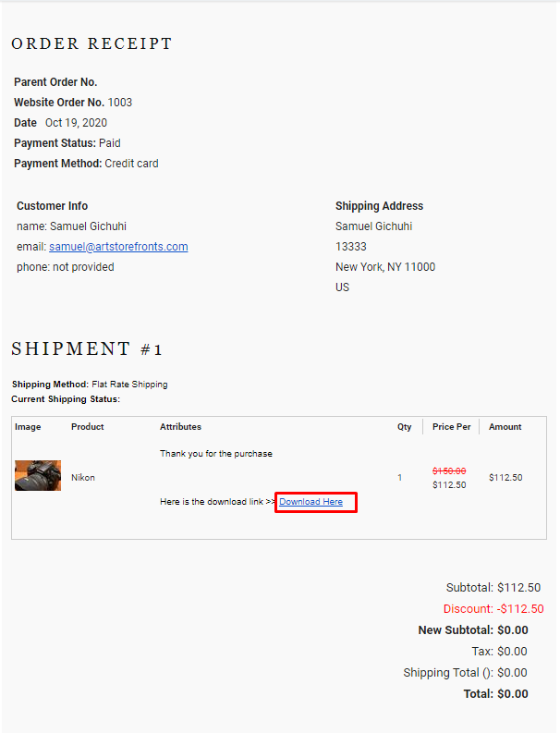Open samuel@artstorefronts.com email link
Image resolution: width=560 pixels, height=733 pixels.
pos(118,247)
